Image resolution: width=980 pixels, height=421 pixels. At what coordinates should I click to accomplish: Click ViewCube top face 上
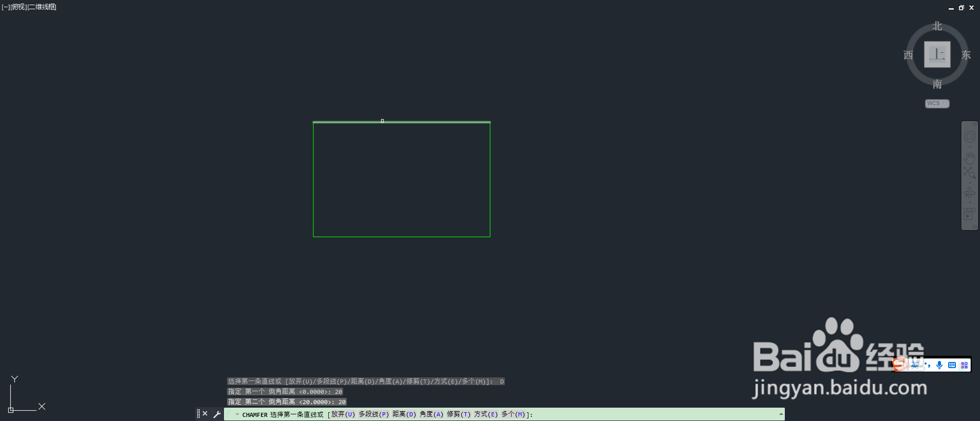tap(937, 54)
